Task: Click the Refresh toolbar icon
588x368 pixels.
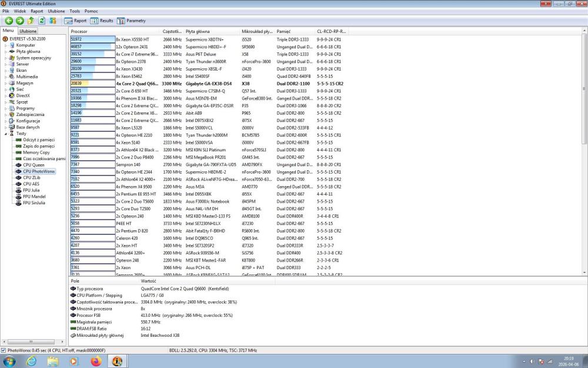Action: tap(42, 21)
